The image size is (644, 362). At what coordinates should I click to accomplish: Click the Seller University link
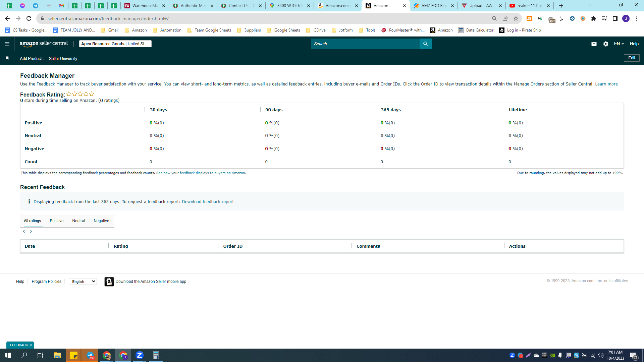coord(63,59)
